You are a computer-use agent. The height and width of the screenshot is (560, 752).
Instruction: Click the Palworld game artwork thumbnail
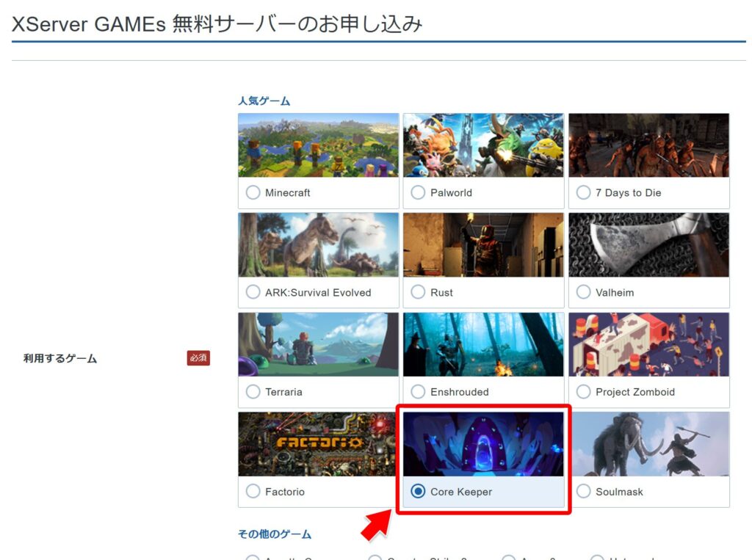click(x=483, y=145)
